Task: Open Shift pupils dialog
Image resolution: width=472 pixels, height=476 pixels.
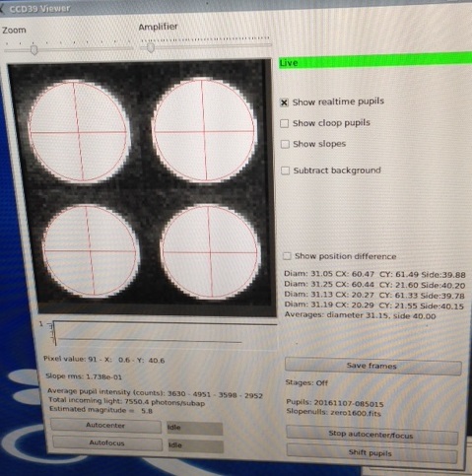Action: 371,453
